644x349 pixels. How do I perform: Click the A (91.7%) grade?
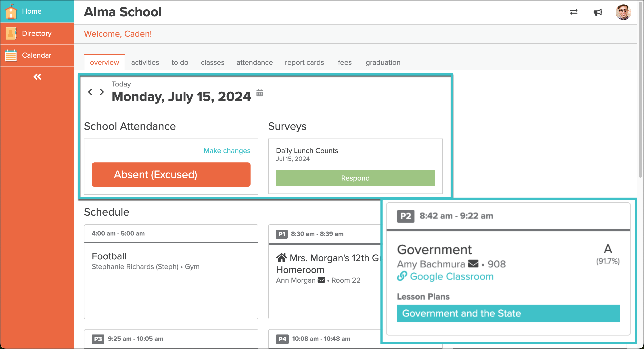608,254
